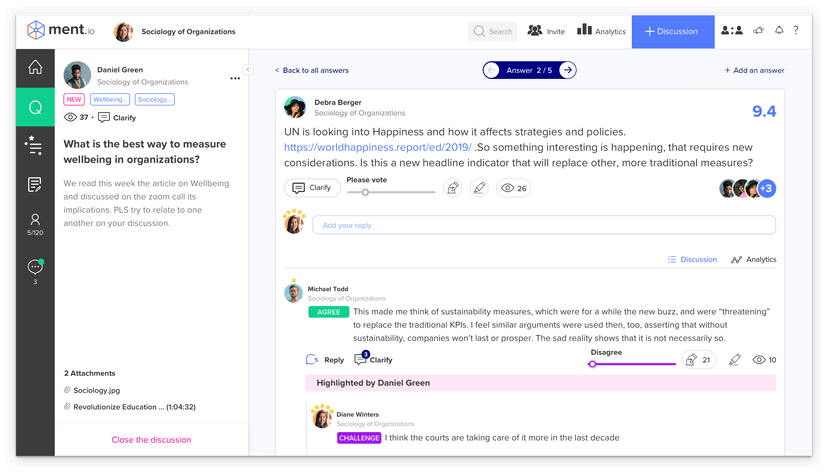Collapse the left question panel
Image resolution: width=828 pixels, height=474 pixels.
[248, 69]
